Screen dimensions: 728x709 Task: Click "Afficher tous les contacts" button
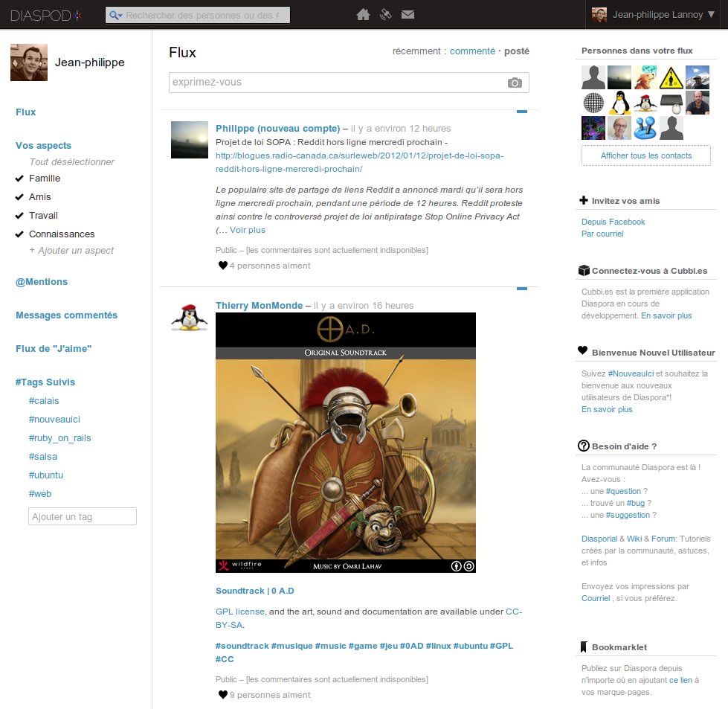coord(645,155)
